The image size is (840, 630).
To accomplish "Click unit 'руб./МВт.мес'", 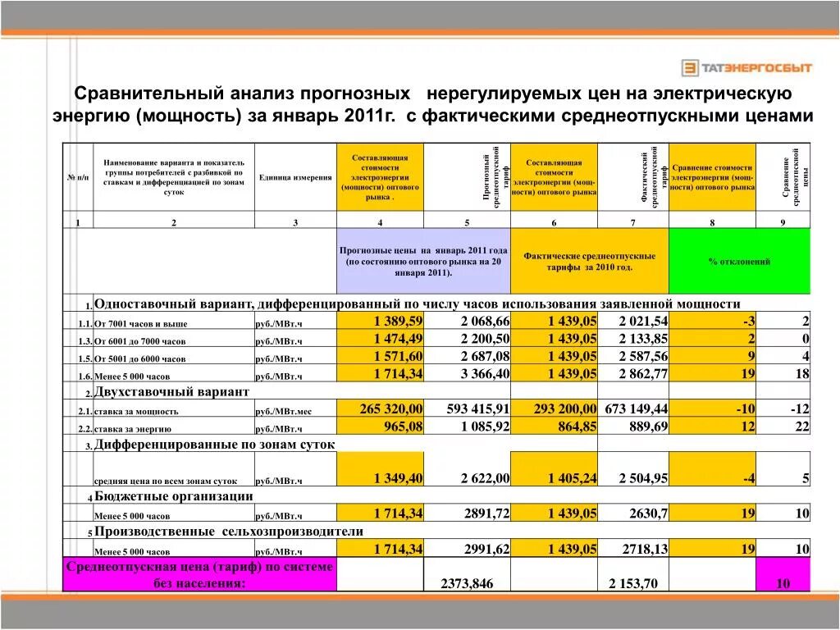I will coord(284,412).
